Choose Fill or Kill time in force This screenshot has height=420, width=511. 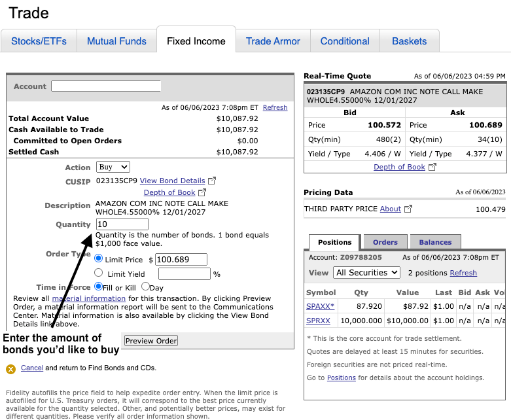(98, 287)
